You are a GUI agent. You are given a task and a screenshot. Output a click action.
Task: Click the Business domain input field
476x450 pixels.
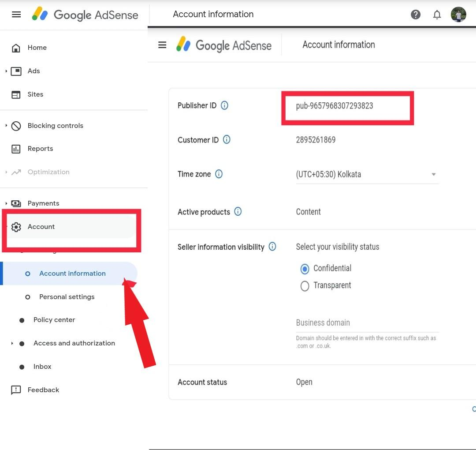(367, 323)
